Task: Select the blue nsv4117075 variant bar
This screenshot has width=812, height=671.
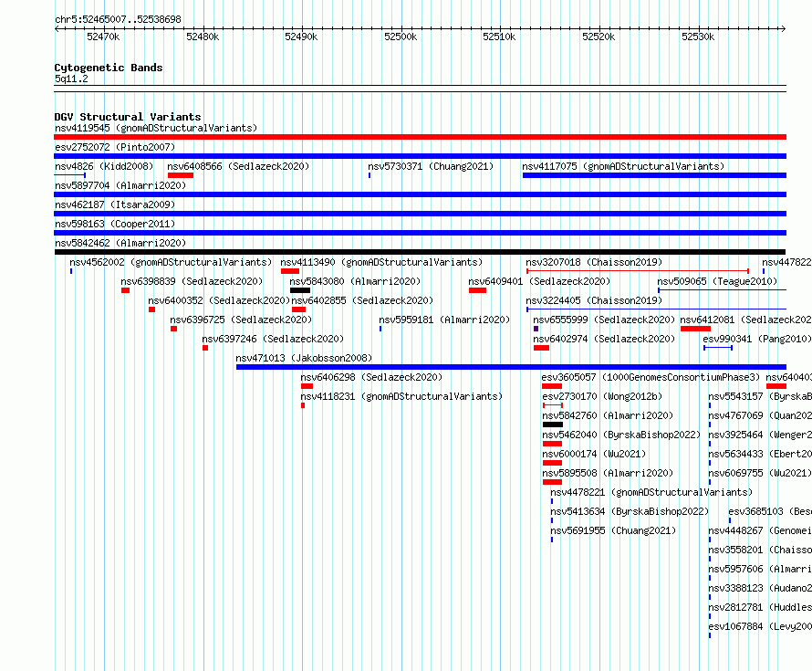Action: click(x=654, y=175)
